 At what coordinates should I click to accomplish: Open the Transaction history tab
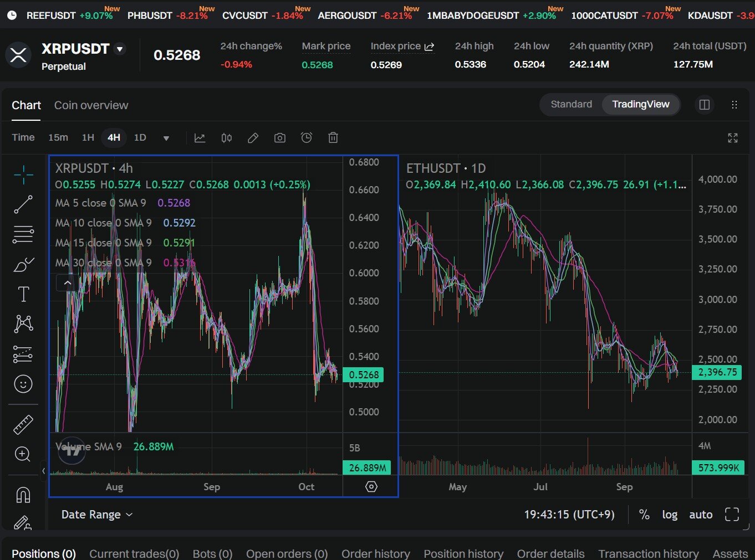click(x=649, y=553)
